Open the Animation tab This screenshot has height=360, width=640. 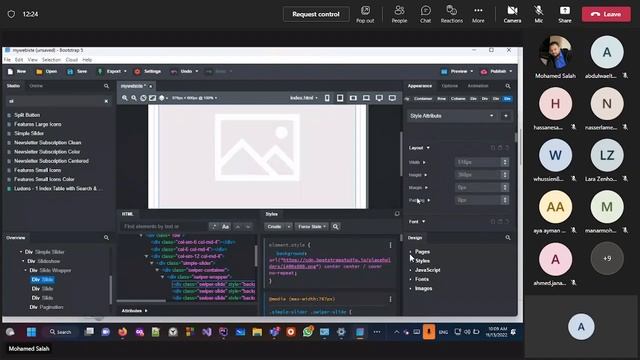[478, 86]
